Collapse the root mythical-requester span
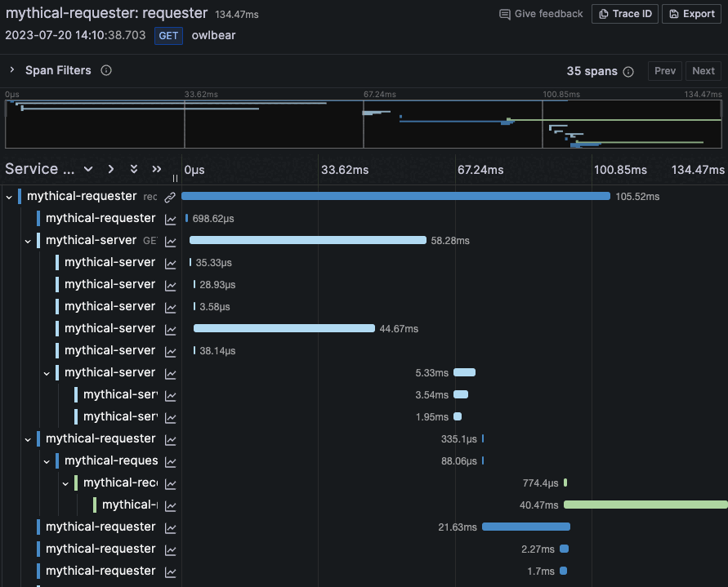728x587 pixels. click(x=9, y=198)
